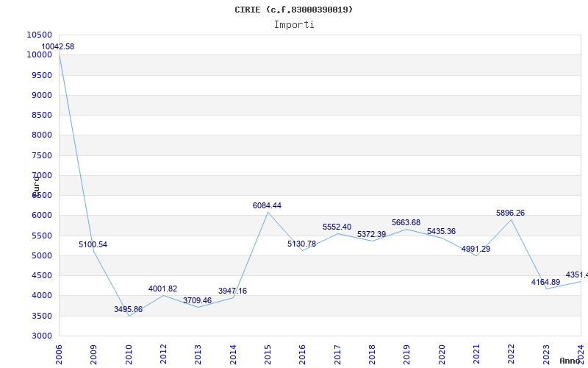Click the y-axis value 9000
The image size is (588, 368).
[x=42, y=95]
